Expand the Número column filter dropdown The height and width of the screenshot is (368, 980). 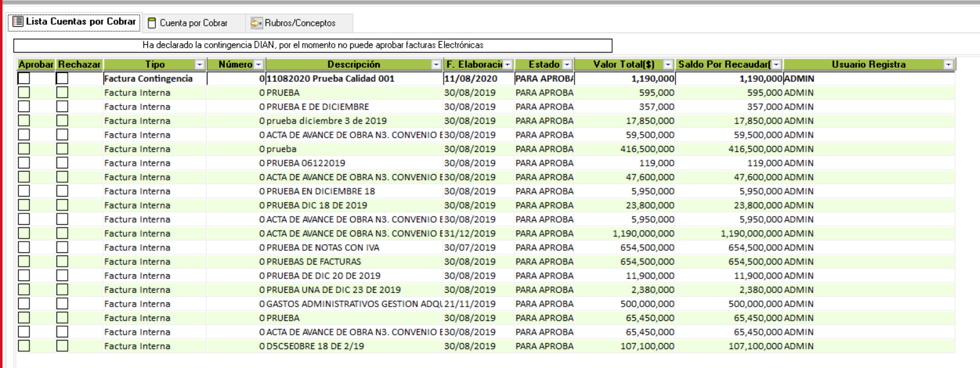coord(258,64)
